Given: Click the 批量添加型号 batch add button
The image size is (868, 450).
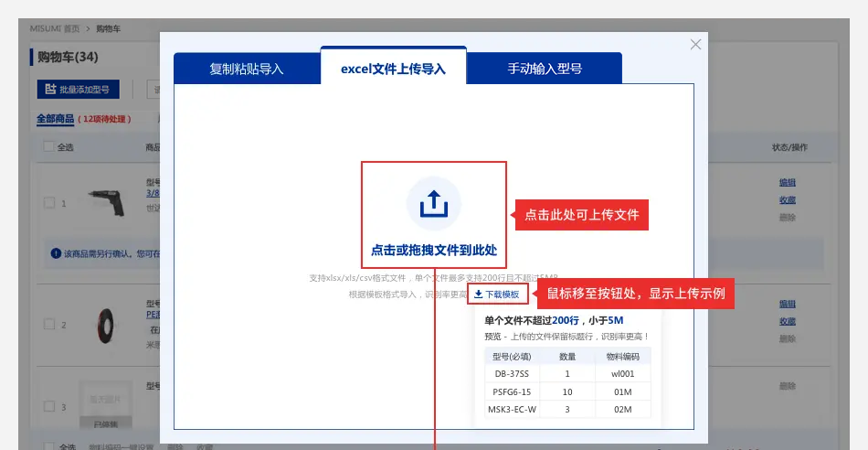Looking at the screenshot, I should click(x=78, y=90).
